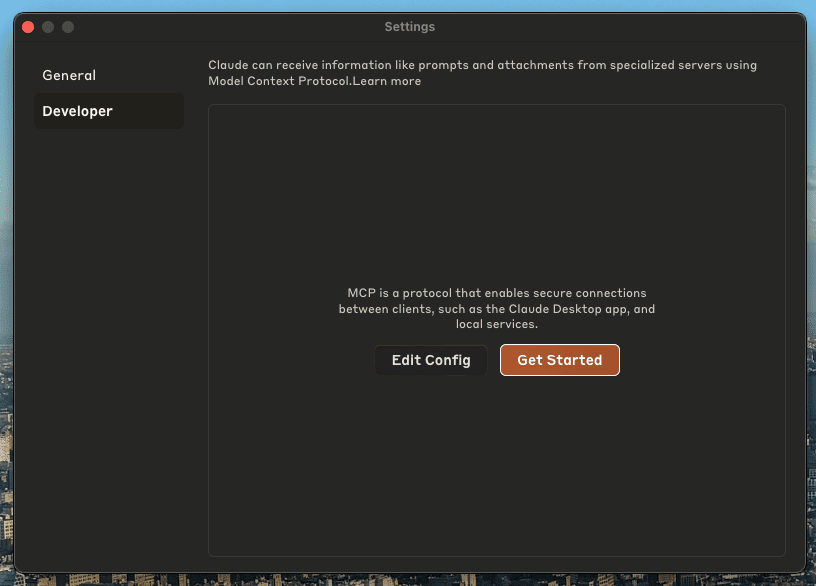Viewport: 816px width, 586px height.
Task: Click the highlighted Developer sidebar entry
Action: click(x=77, y=111)
